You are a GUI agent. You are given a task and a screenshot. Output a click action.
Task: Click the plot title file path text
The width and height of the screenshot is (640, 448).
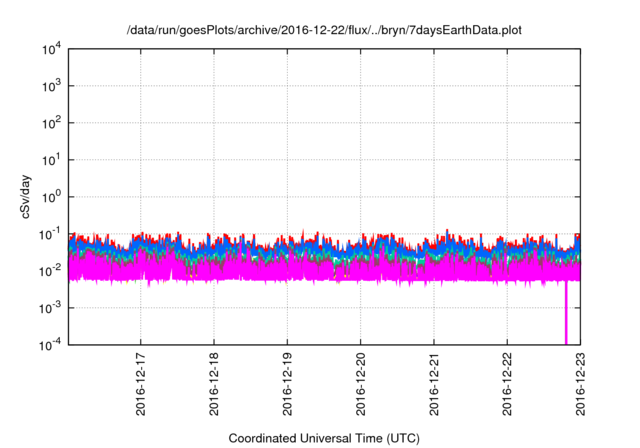tap(324, 30)
